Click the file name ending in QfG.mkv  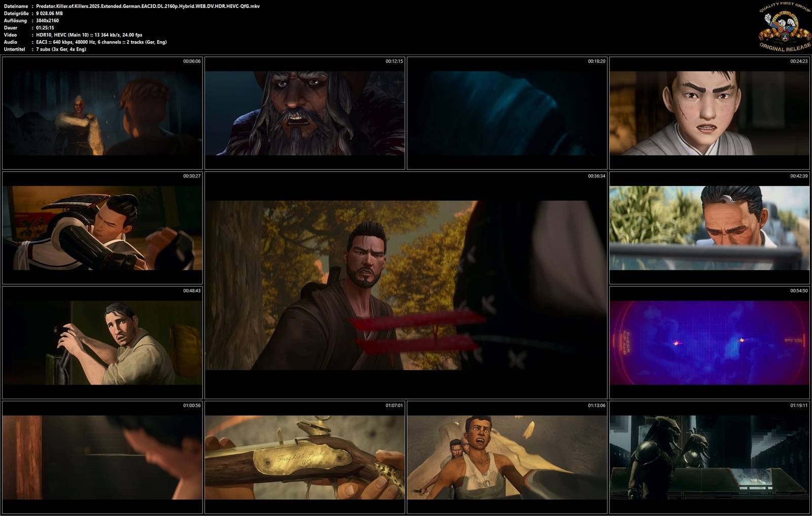tap(148, 6)
